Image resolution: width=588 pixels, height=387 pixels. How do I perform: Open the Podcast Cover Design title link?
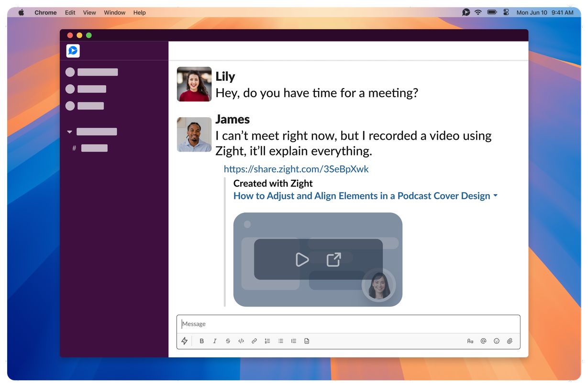362,196
